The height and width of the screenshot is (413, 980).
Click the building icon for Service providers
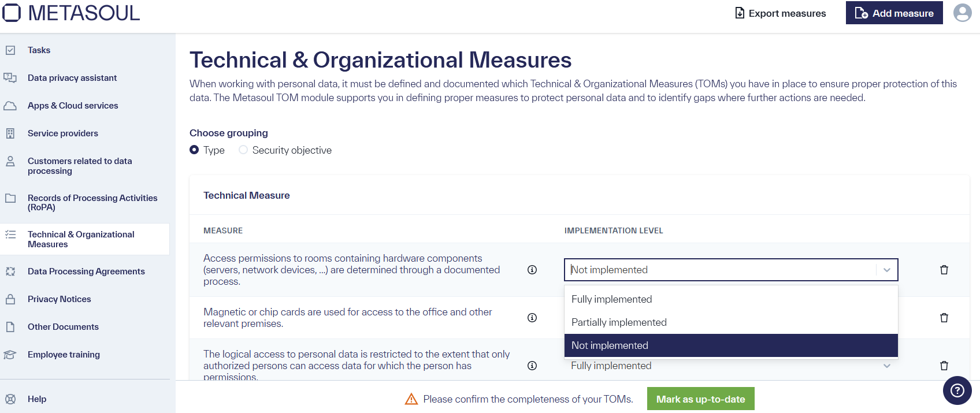10,133
